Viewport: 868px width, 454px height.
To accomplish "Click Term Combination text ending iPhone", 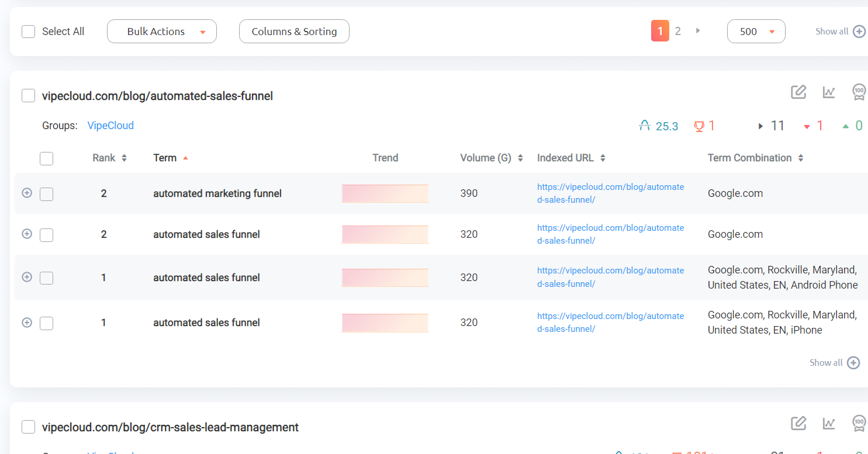I will (782, 323).
